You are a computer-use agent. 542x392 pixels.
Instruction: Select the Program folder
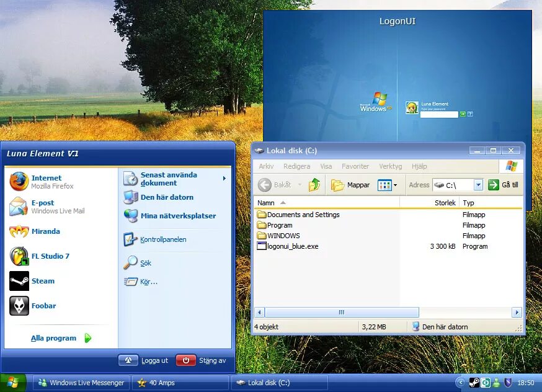click(275, 225)
